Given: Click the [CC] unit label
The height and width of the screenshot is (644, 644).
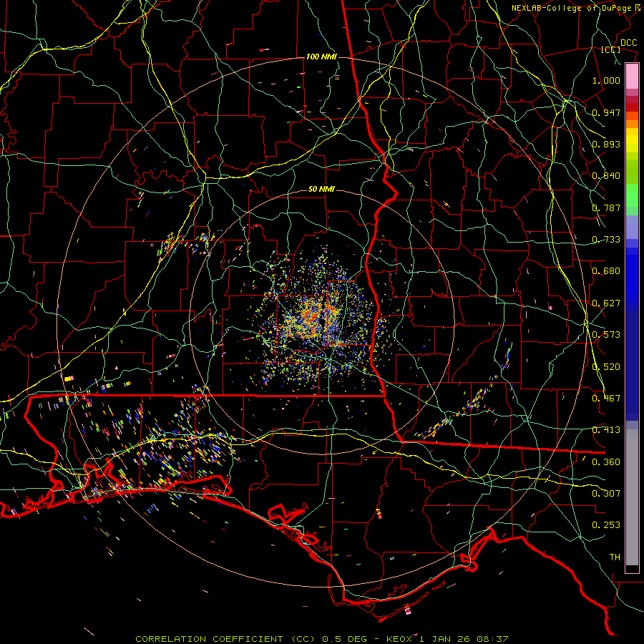Looking at the screenshot, I should tap(611, 50).
